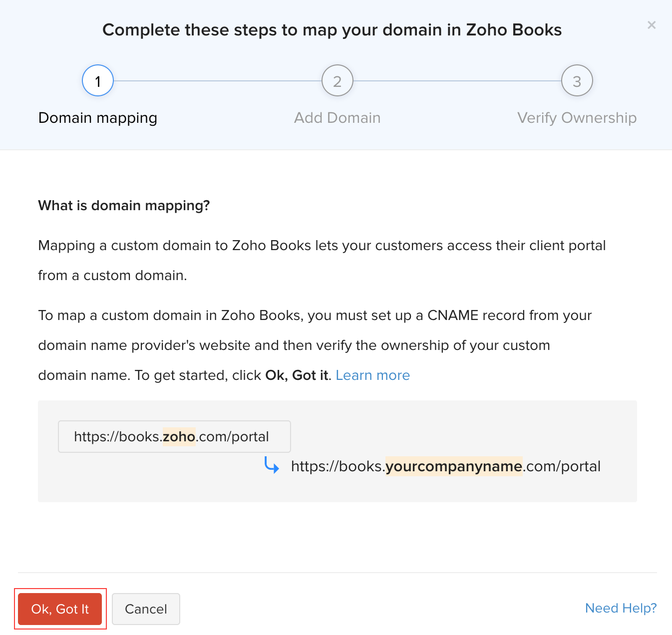The width and height of the screenshot is (672, 635).
Task: Select the Add Domain step label
Action: pyautogui.click(x=337, y=118)
